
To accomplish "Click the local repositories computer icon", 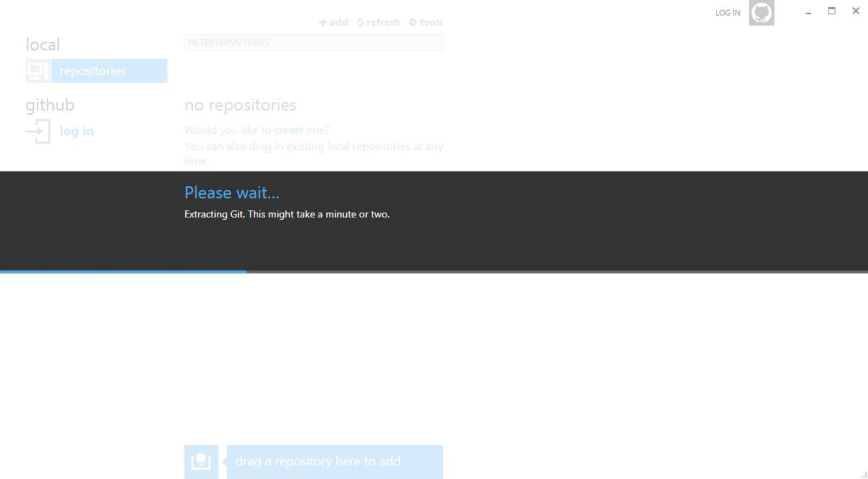I will click(x=38, y=71).
